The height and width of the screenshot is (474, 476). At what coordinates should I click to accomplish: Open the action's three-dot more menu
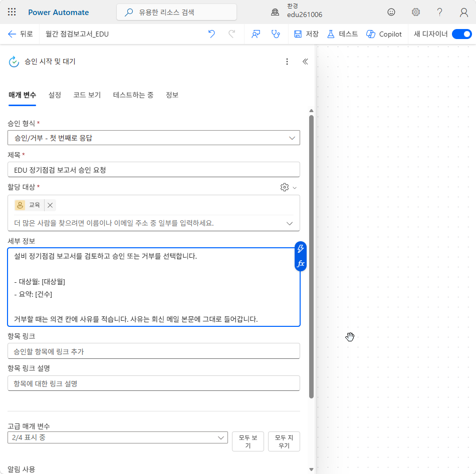287,62
